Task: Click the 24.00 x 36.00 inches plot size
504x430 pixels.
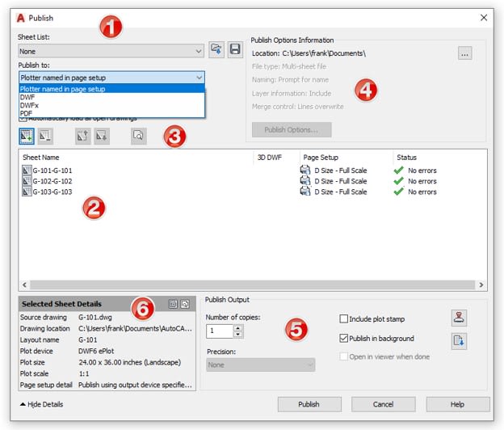Action: pos(130,362)
